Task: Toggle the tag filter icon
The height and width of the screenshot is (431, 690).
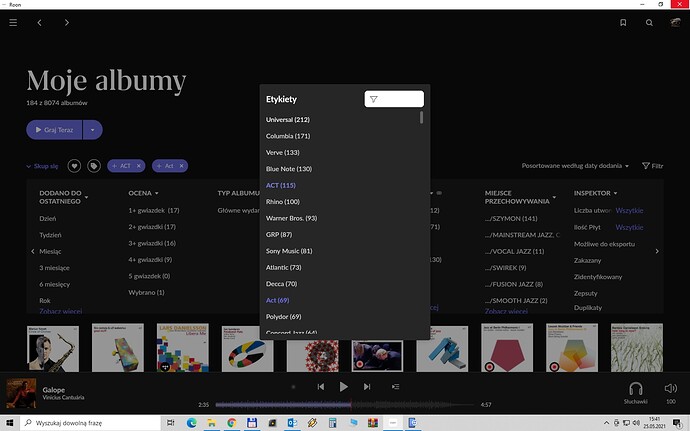Action: tap(94, 166)
